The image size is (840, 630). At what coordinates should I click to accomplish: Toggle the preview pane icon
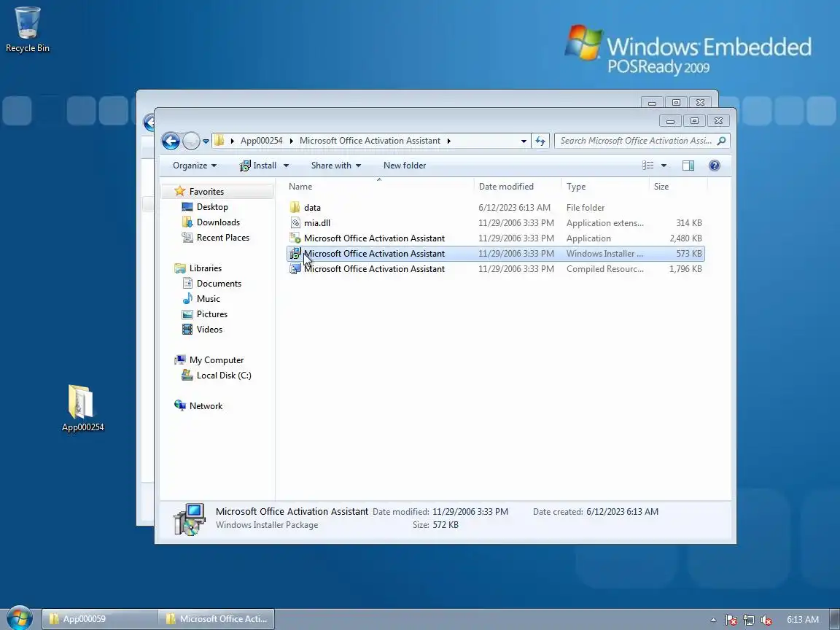click(688, 166)
